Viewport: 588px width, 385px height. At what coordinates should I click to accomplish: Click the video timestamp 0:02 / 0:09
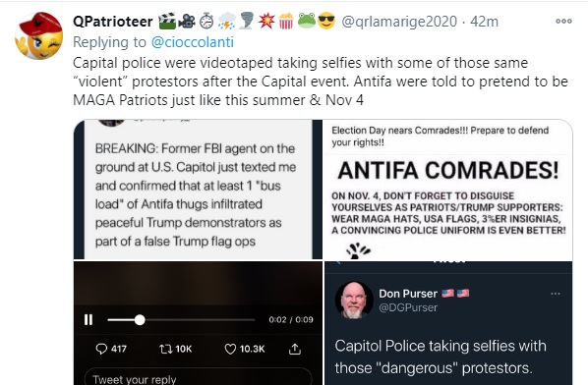pyautogui.click(x=291, y=319)
